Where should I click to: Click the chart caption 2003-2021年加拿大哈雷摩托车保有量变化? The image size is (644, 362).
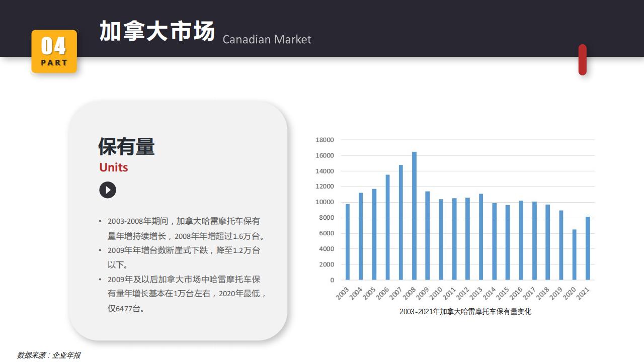click(x=465, y=312)
